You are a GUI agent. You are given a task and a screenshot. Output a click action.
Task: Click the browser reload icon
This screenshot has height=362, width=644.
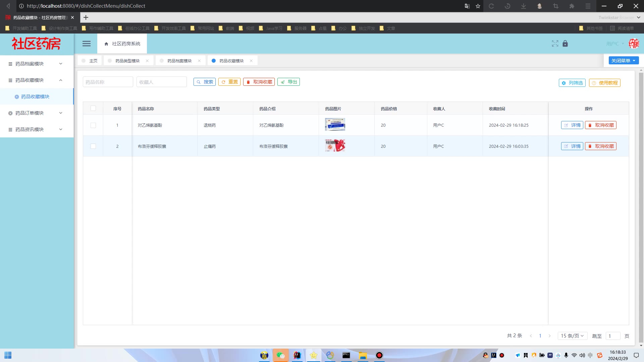[491, 6]
